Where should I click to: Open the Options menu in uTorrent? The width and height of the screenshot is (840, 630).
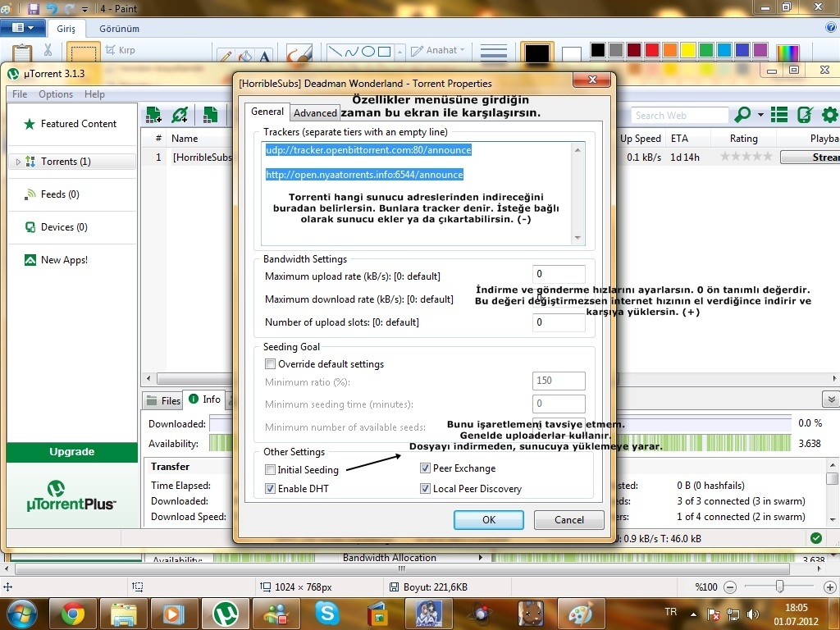(x=56, y=94)
